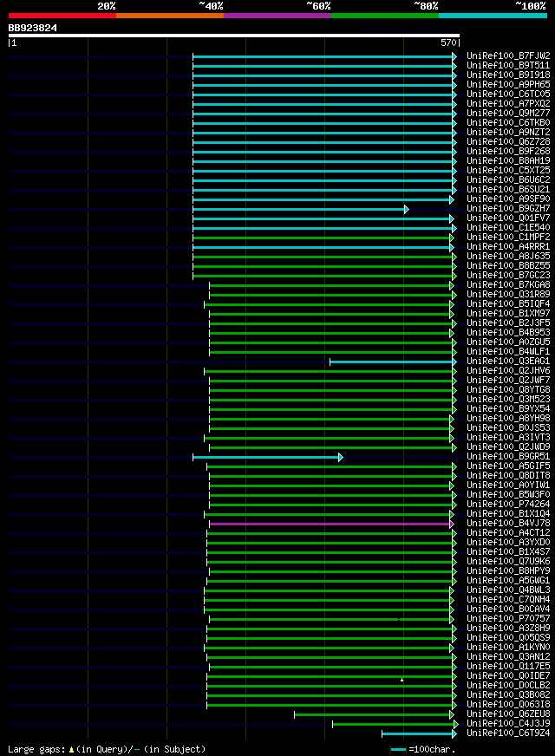
Task: Select the UniRef100_D0CLB2 label
Action: click(x=508, y=685)
